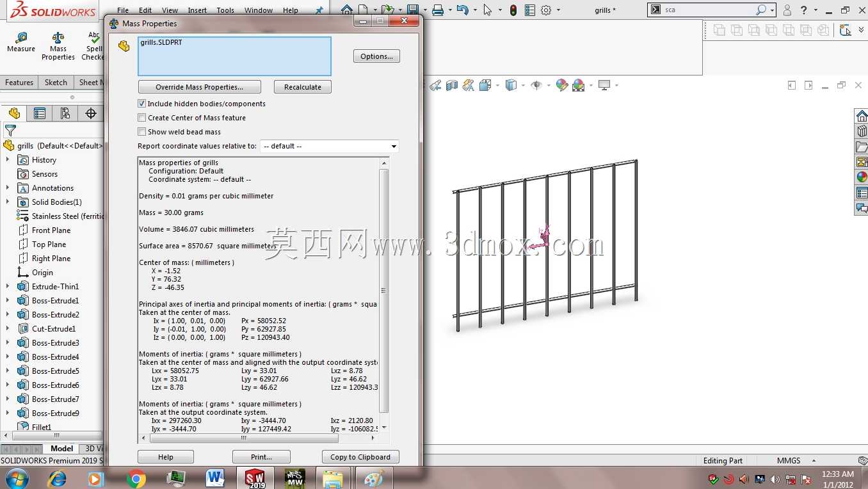Open the DimXpertManager crosshair tab
868x489 pixels.
91,113
